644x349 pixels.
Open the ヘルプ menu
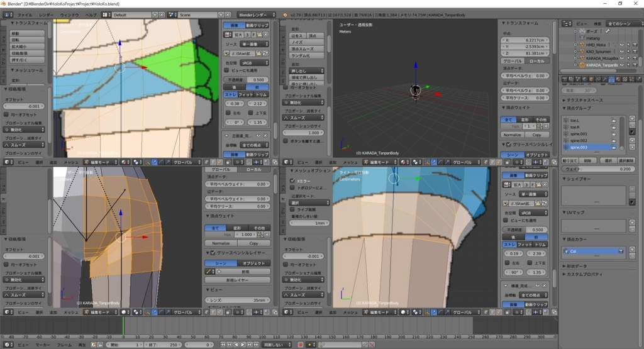coord(91,15)
